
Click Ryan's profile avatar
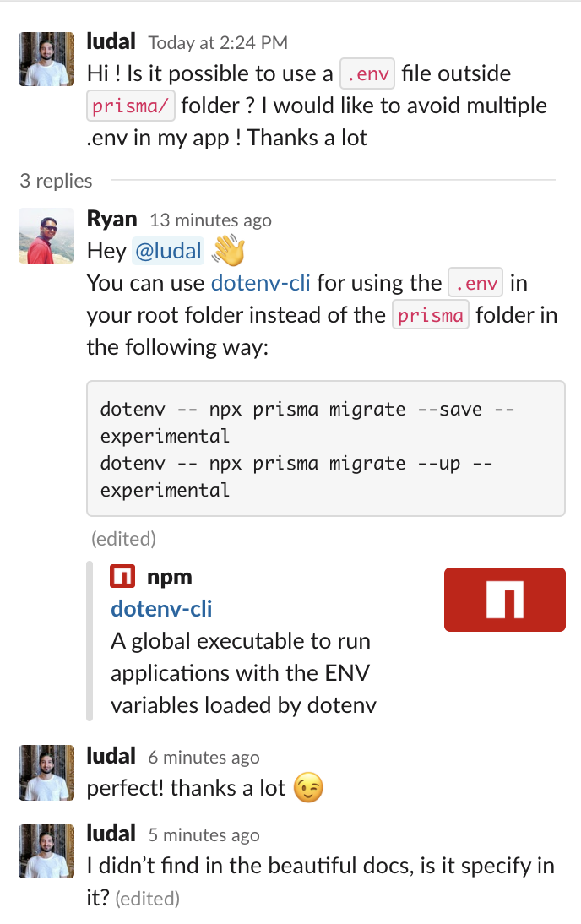click(x=46, y=236)
